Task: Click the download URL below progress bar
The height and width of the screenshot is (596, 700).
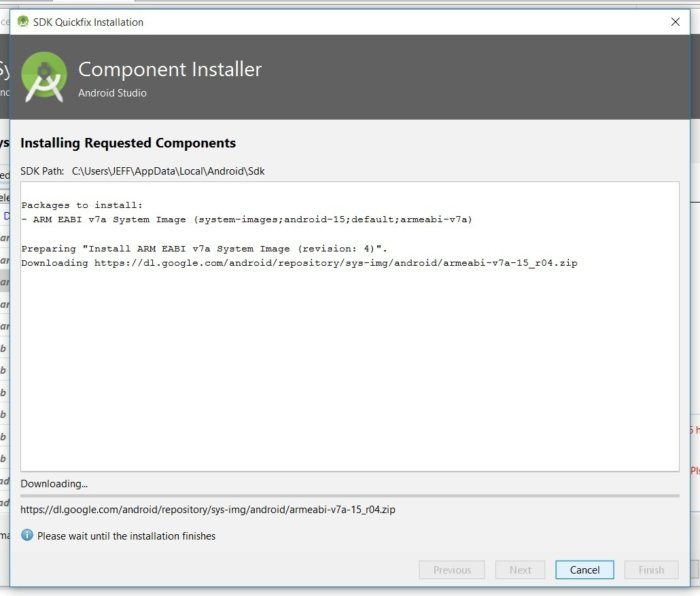Action: click(208, 509)
